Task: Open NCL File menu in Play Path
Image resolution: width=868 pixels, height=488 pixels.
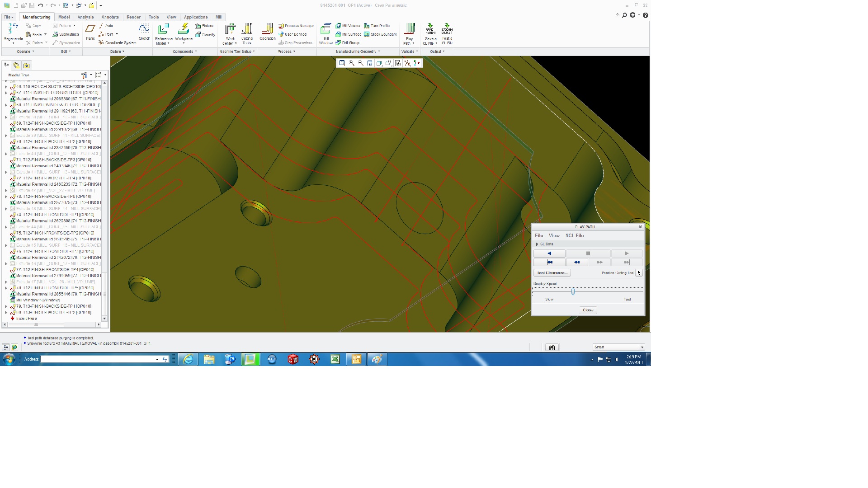Action: pos(574,235)
